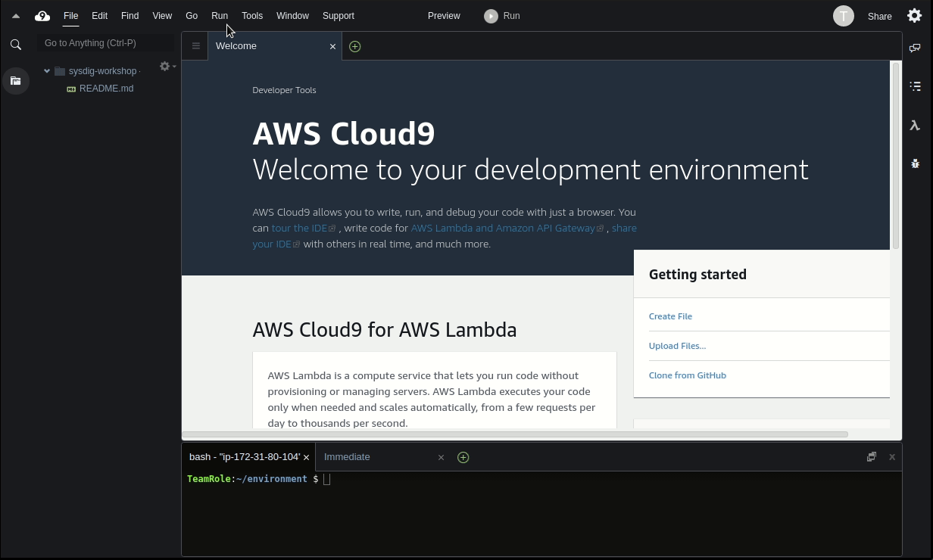The height and width of the screenshot is (560, 933).
Task: Open Preferences gear icon
Action: (914, 16)
